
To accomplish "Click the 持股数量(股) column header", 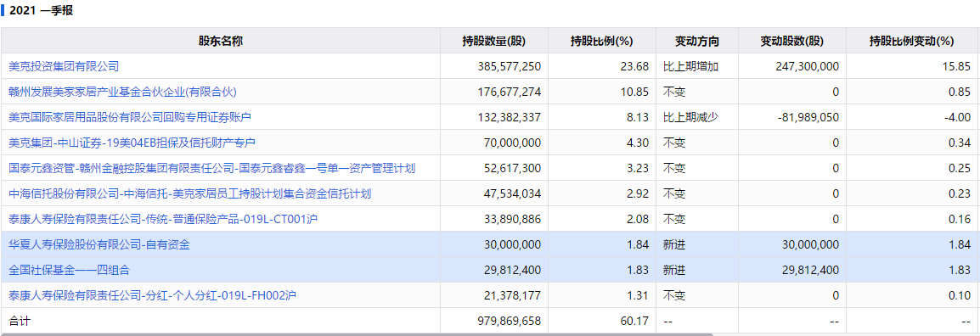I will coord(494,42).
